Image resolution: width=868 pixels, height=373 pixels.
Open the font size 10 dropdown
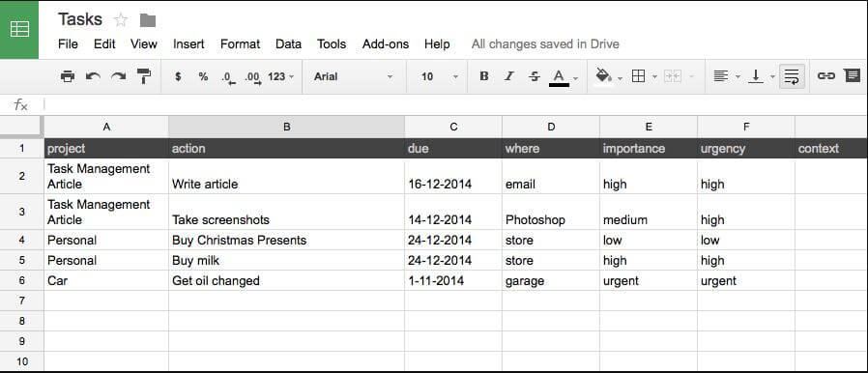[440, 76]
